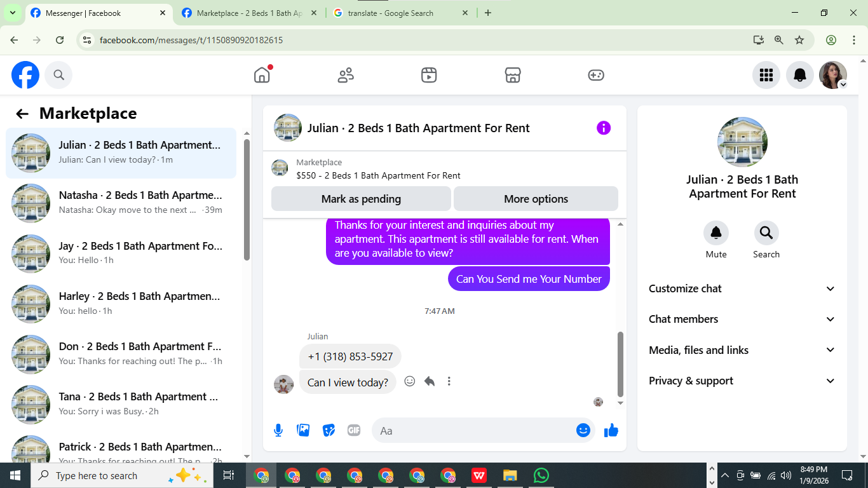Open the volume icon in system tray
The image size is (868, 488).
click(x=786, y=475)
